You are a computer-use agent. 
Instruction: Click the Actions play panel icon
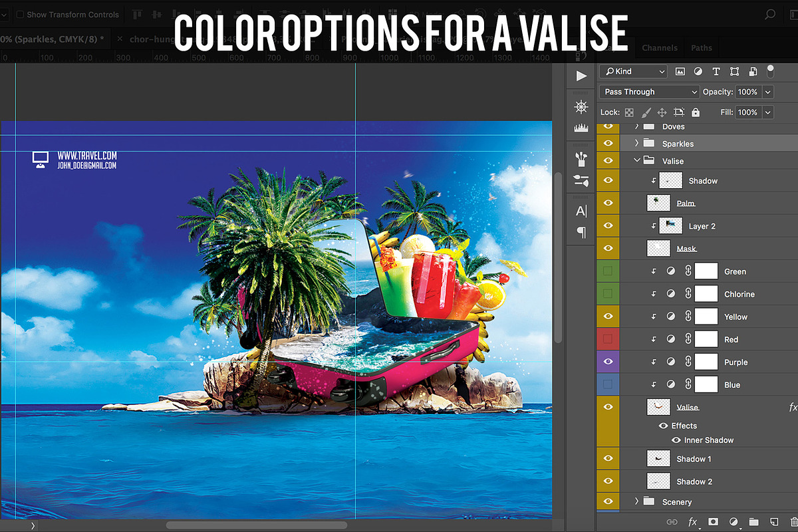click(x=581, y=76)
